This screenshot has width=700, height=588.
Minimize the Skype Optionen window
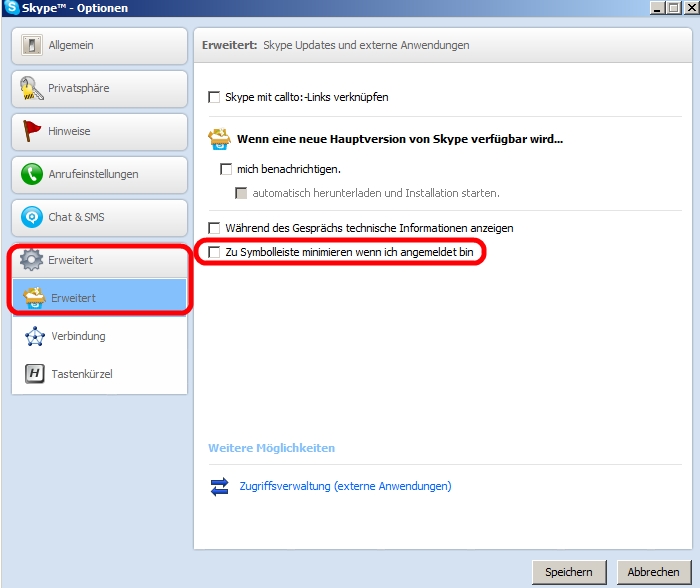click(657, 7)
